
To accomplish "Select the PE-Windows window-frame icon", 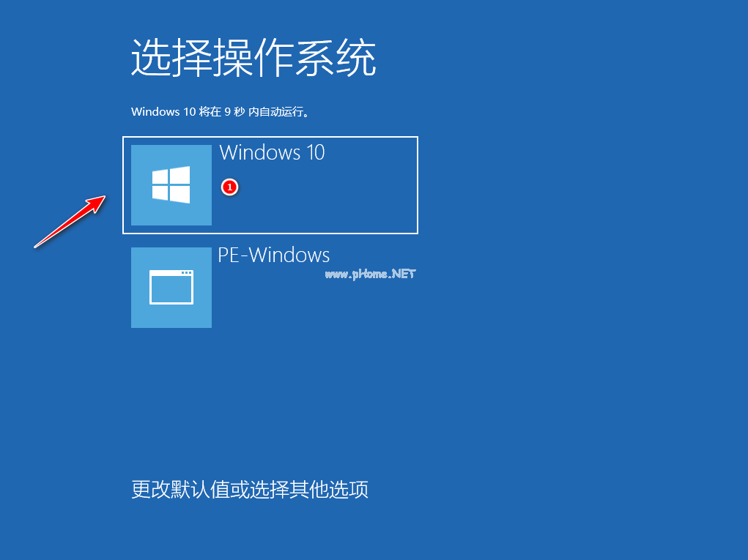I will (171, 287).
